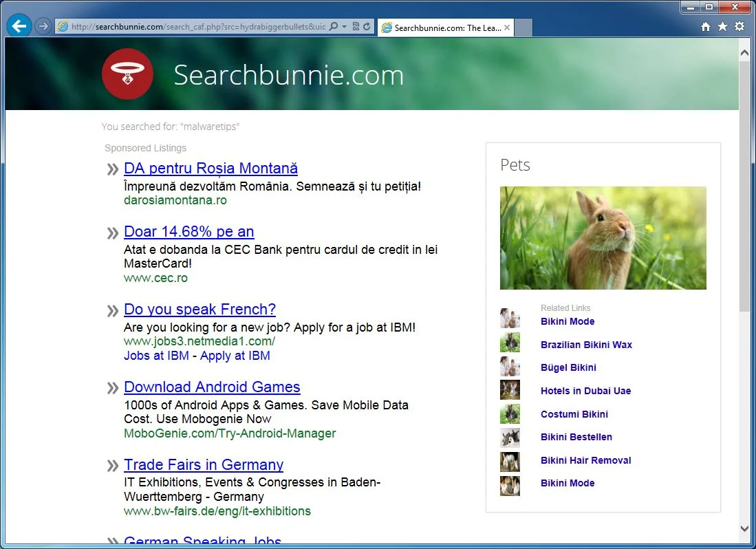Open a new blank tab
Screen dimensions: 756x549
[x=523, y=28]
